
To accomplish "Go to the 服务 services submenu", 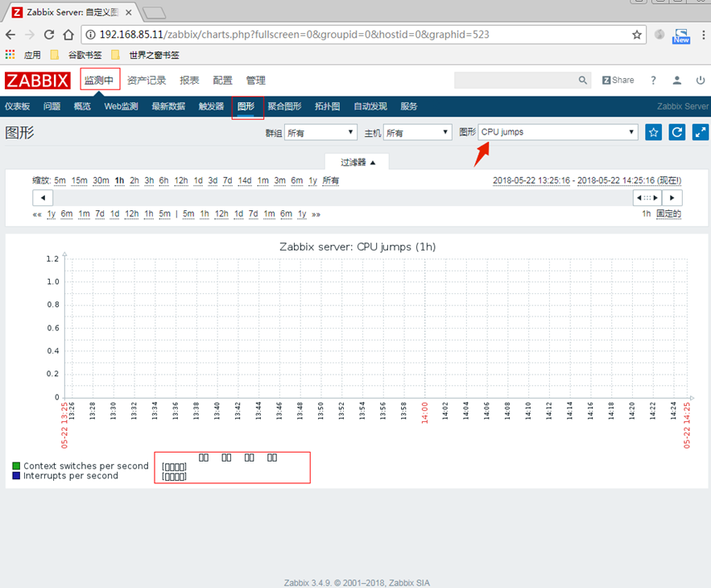I will click(408, 106).
